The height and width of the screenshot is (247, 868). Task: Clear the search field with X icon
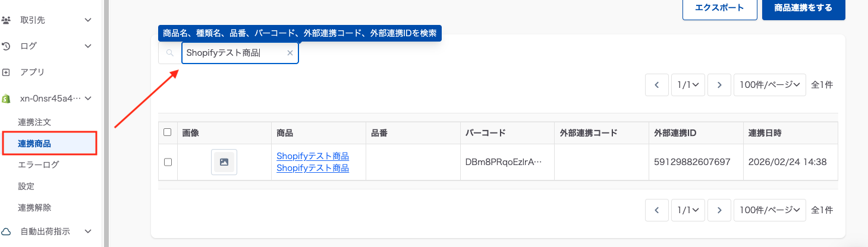click(x=290, y=53)
